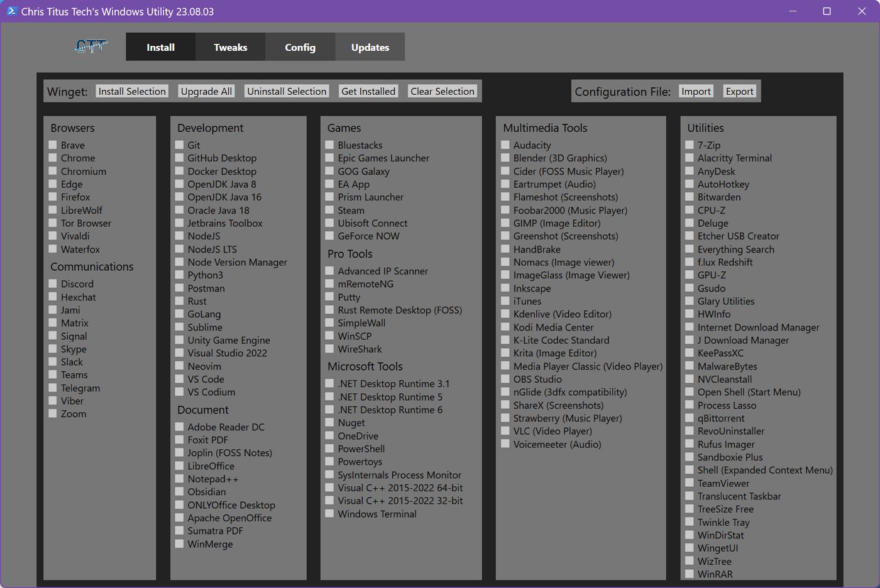880x588 pixels.
Task: Enable the Rufus Imager checkbox
Action: click(x=690, y=444)
